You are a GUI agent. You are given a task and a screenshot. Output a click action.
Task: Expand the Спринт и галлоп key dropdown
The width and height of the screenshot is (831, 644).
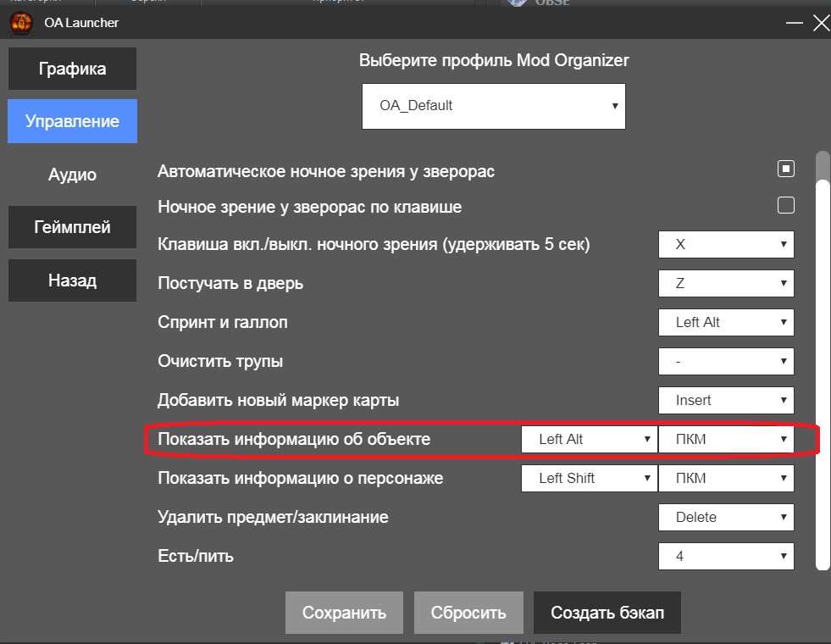click(x=726, y=322)
